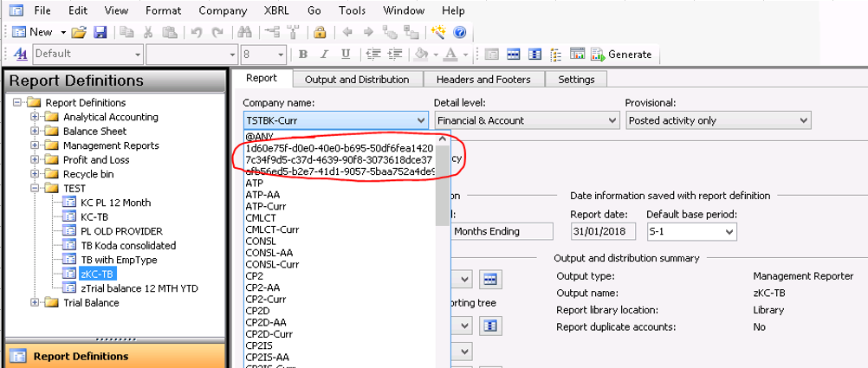868x368 pixels.
Task: Collapse the TEST folder
Action: (x=35, y=189)
